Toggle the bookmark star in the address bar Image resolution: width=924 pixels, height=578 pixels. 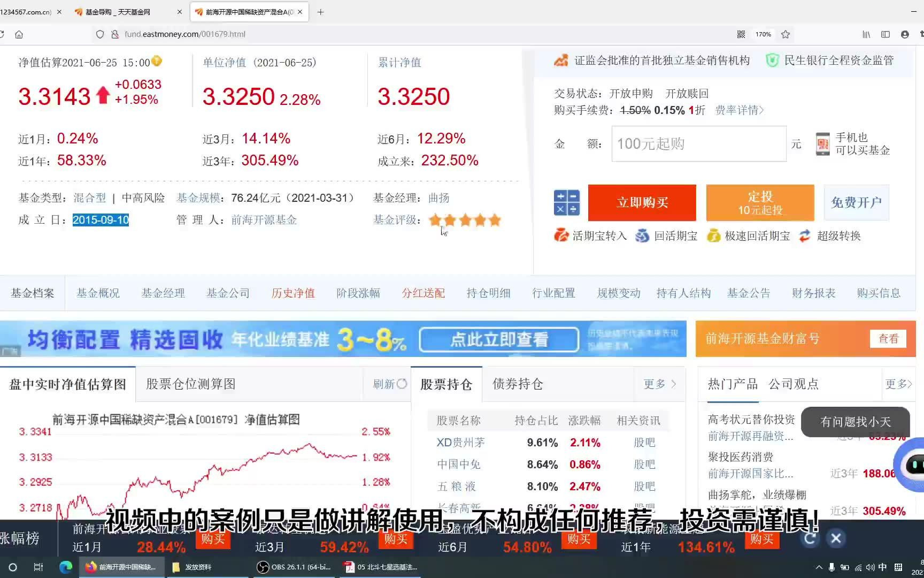tap(785, 34)
